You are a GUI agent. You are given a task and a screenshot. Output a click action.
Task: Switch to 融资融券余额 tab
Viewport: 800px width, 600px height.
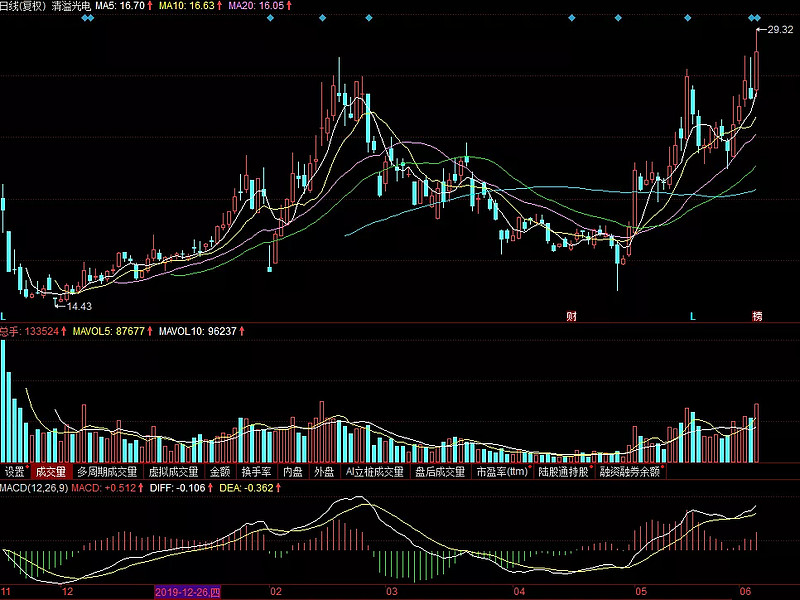(631, 471)
